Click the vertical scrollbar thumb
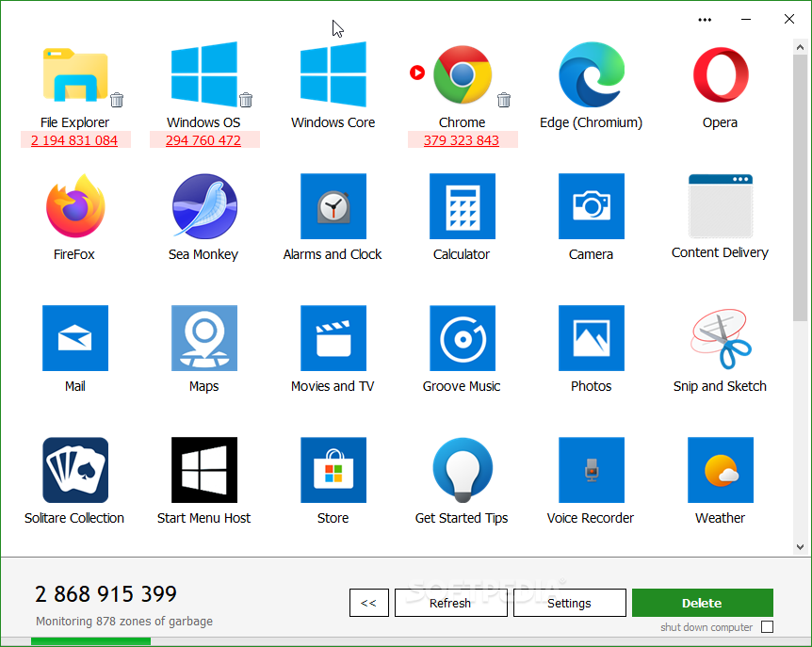812x647 pixels. 800,187
